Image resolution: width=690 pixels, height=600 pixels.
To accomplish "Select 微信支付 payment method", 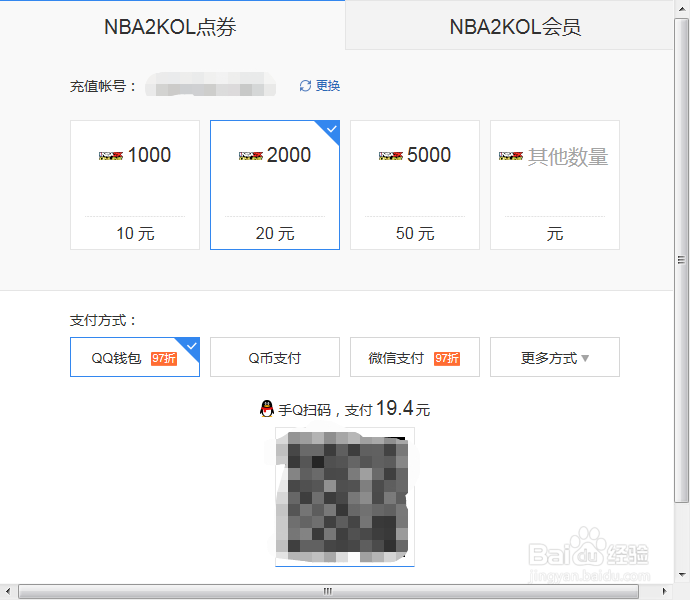I will coord(415,357).
